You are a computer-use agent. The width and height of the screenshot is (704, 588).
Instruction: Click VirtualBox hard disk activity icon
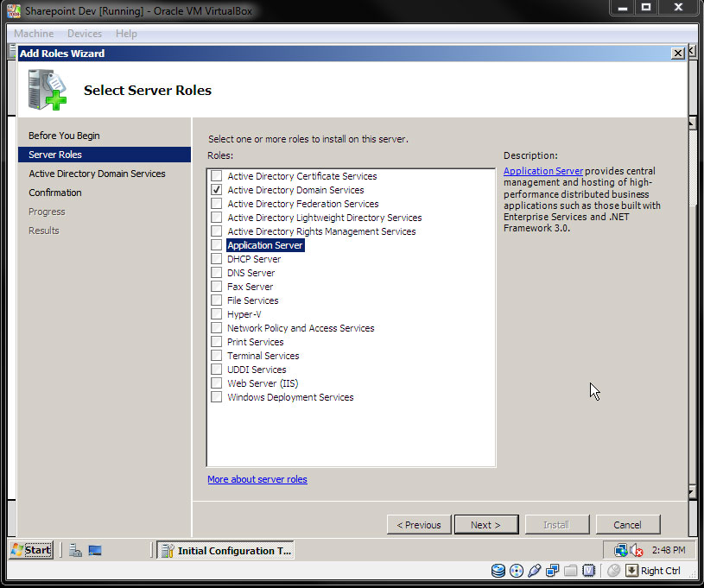498,571
